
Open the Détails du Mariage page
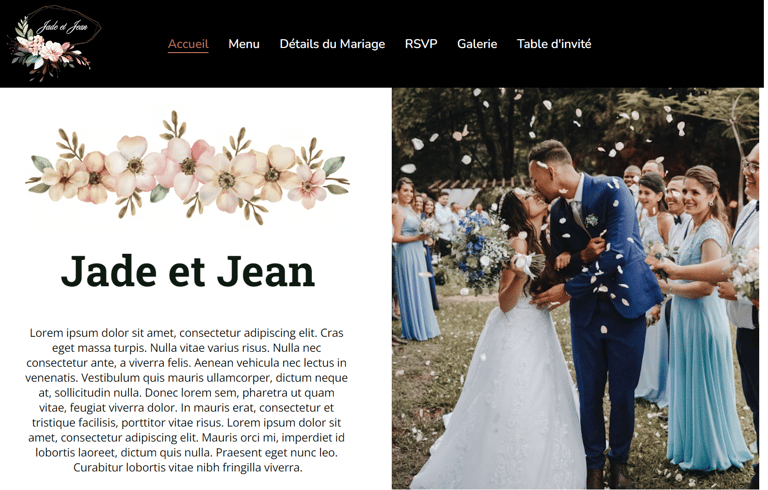334,44
